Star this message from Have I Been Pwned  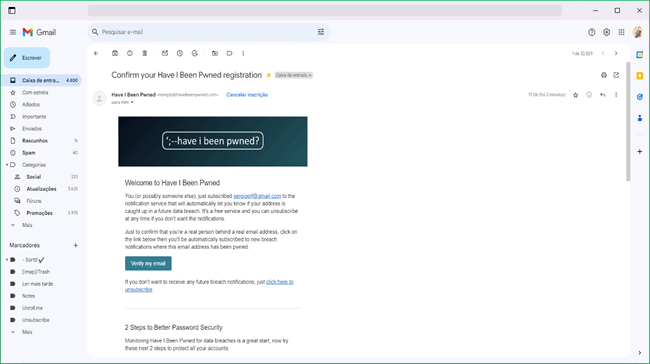point(575,95)
